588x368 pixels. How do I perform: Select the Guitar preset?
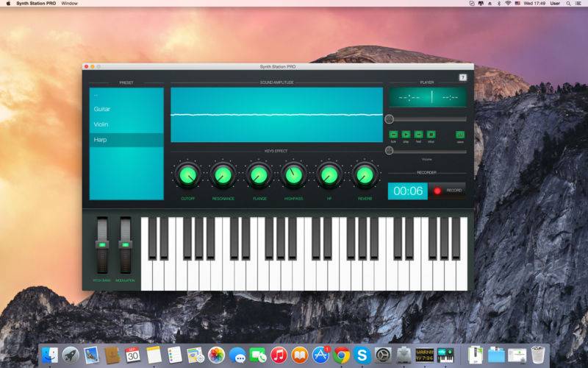coord(126,109)
